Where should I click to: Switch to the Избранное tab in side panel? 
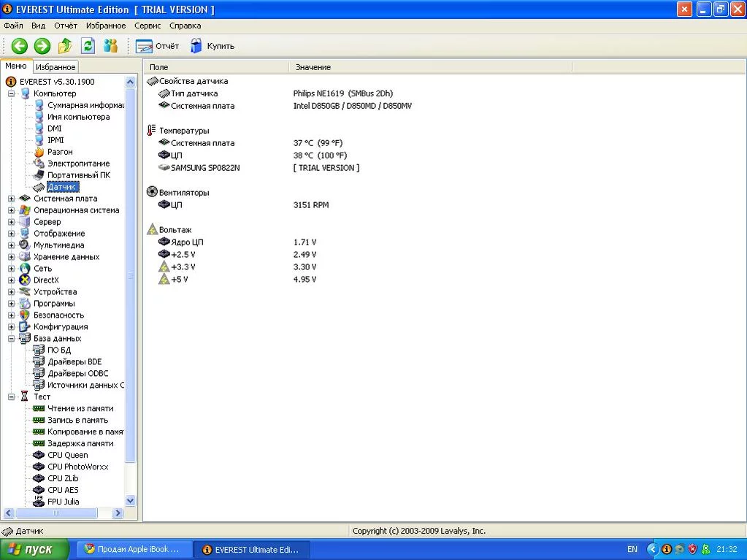pos(55,67)
